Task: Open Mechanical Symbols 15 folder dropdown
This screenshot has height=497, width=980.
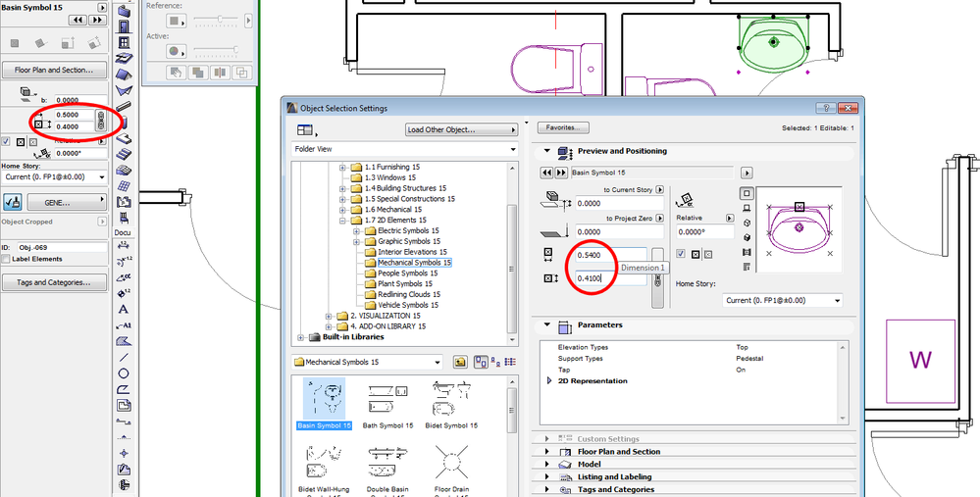Action: [367, 362]
